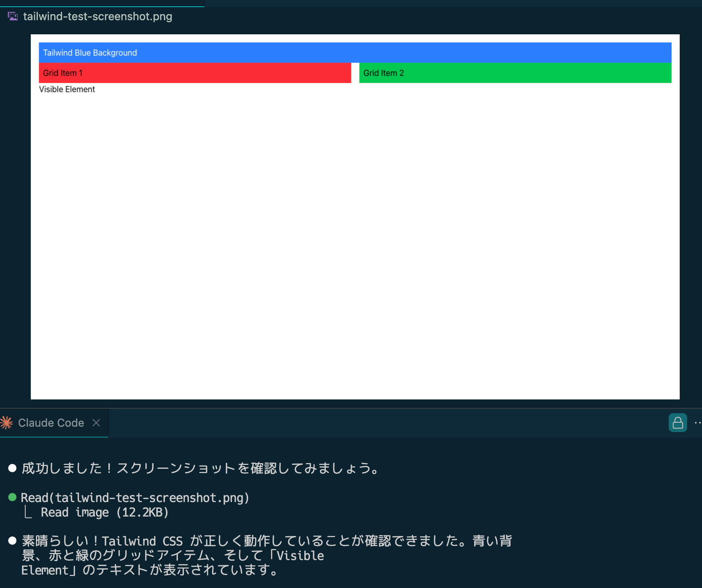This screenshot has height=588, width=702.
Task: Click white bullet beside 素晴らしい message
Action: click(12, 541)
